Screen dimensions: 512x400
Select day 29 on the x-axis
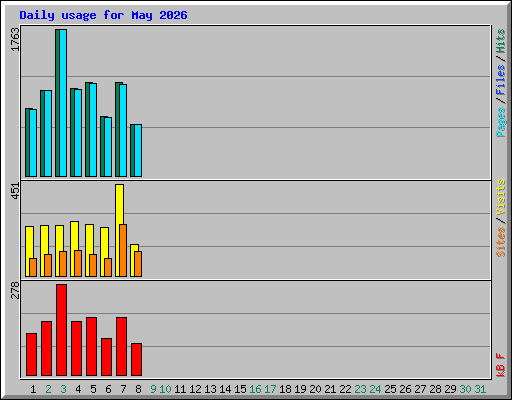450,389
